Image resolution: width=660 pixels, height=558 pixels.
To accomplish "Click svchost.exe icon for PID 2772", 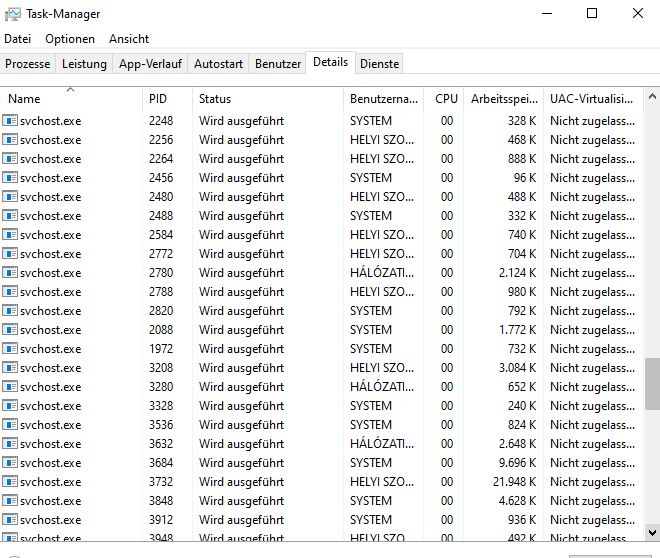I will [10, 254].
